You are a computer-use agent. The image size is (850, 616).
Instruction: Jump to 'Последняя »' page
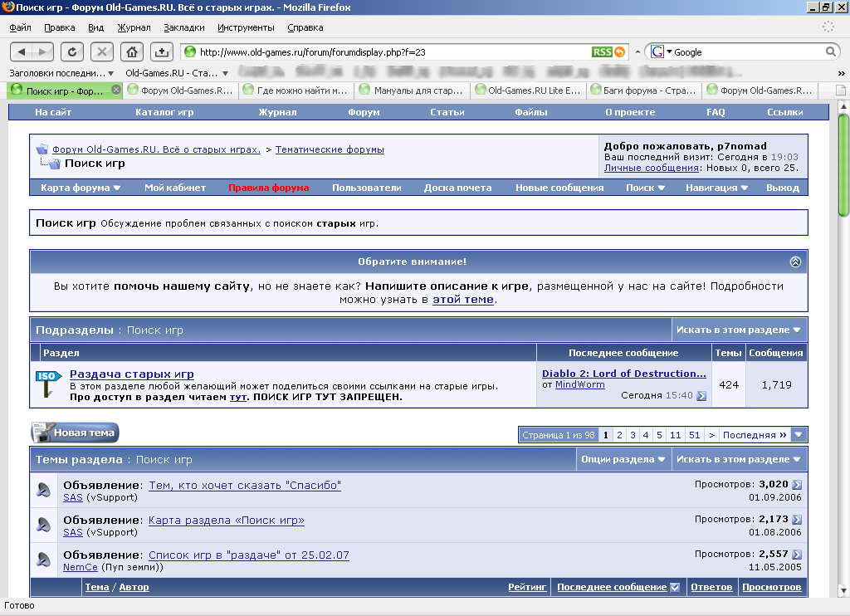[755, 435]
